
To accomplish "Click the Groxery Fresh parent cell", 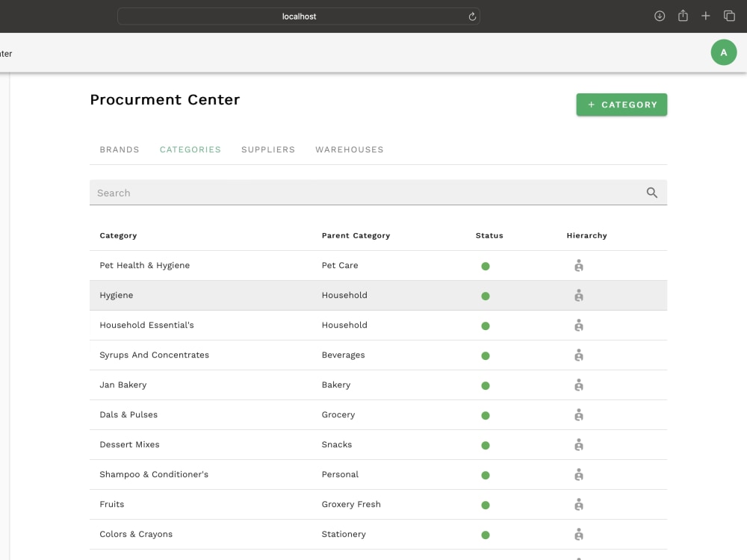I will (x=351, y=504).
